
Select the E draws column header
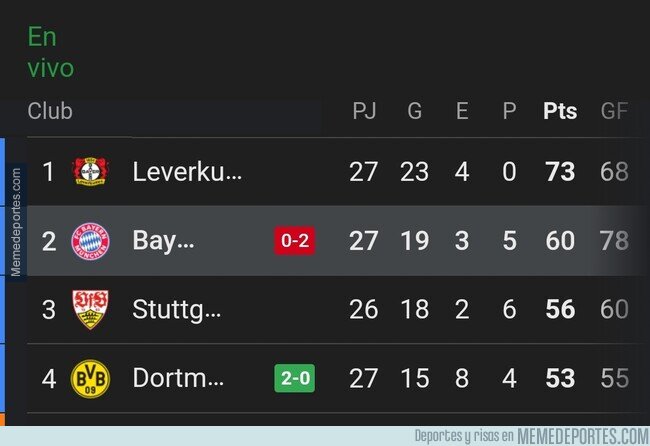coord(462,111)
